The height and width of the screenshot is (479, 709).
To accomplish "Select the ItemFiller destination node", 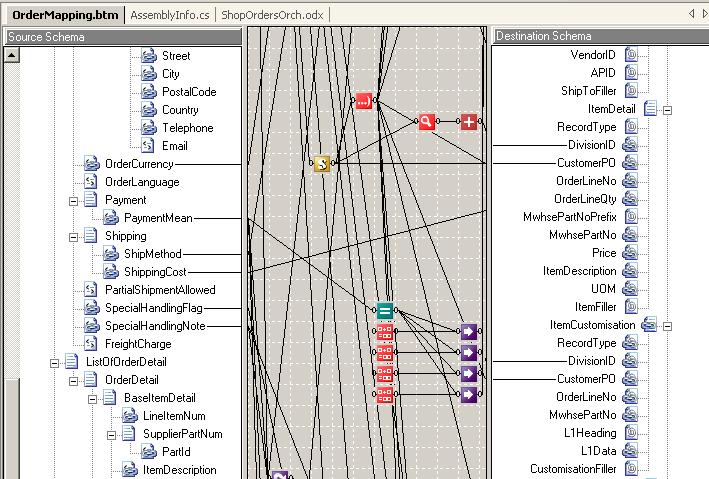I will (x=596, y=307).
